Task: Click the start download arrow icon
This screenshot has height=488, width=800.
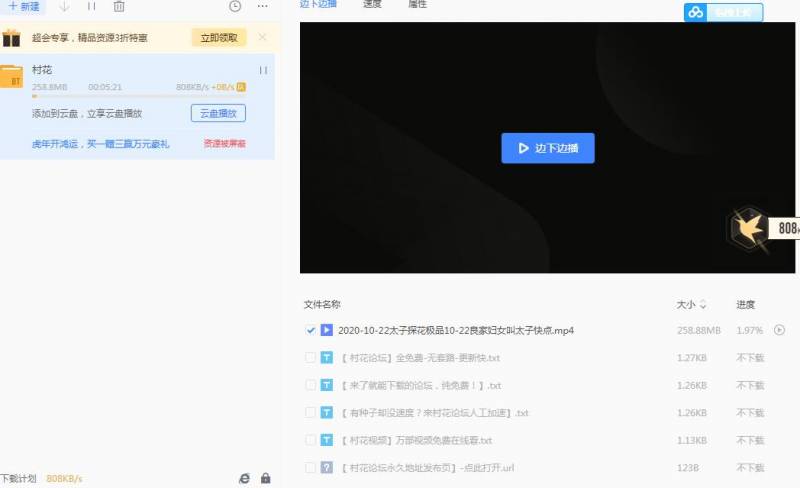Action: [64, 6]
